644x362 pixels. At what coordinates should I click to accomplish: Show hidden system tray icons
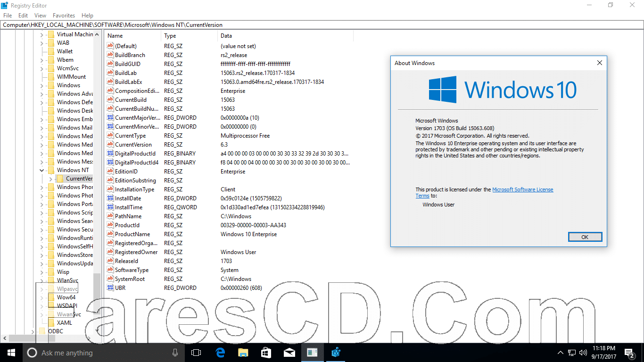coord(561,353)
